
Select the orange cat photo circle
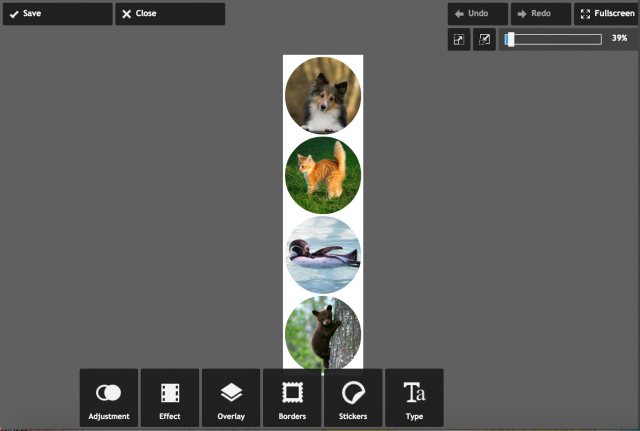click(323, 175)
